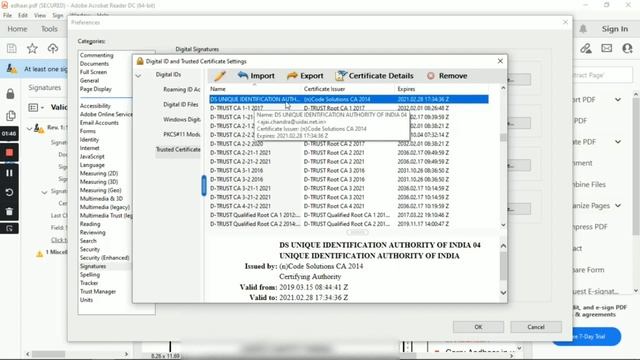Open Certificate Details
This screenshot has height=360, width=640.
click(374, 76)
